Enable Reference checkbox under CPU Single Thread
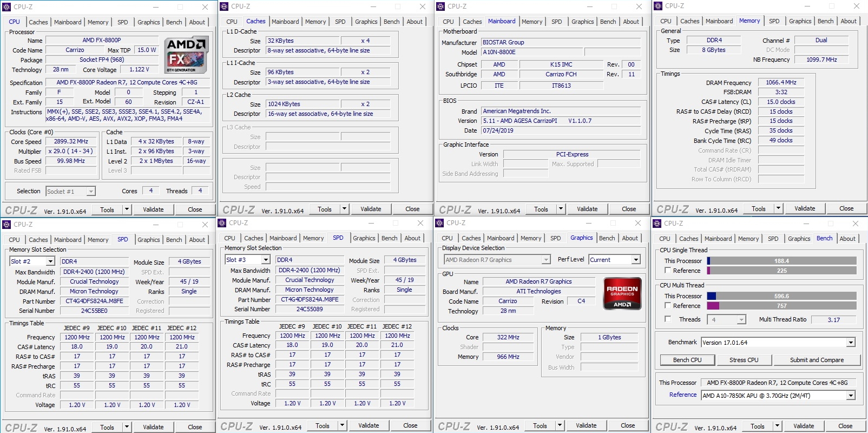This screenshot has height=433, width=868. [x=668, y=270]
